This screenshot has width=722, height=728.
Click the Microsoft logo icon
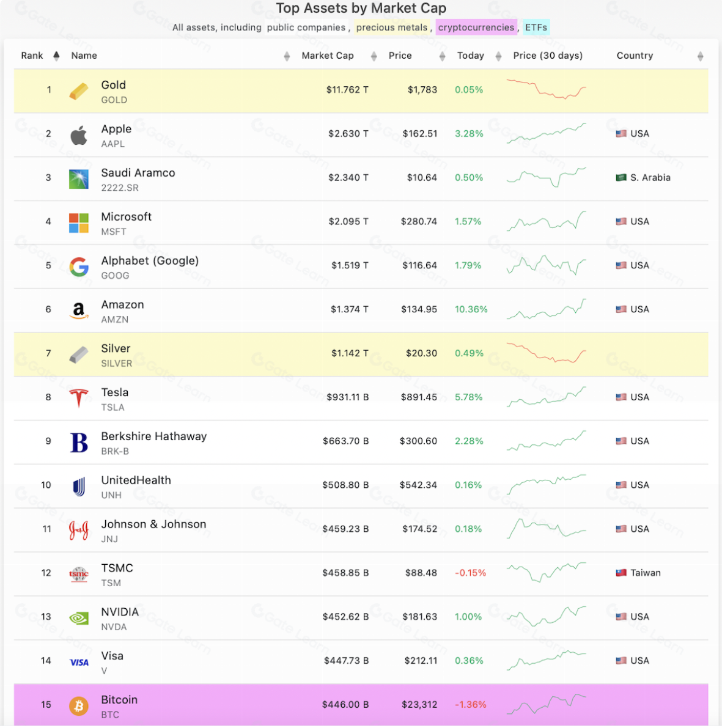pos(79,223)
